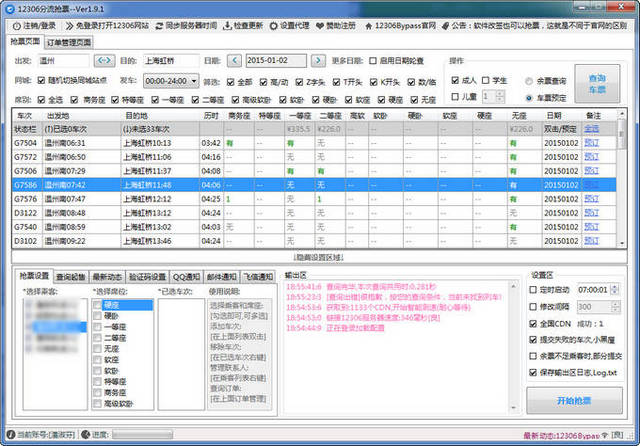The image size is (640, 446).
Task: Click the 开始抢票 button
Action: click(574, 401)
